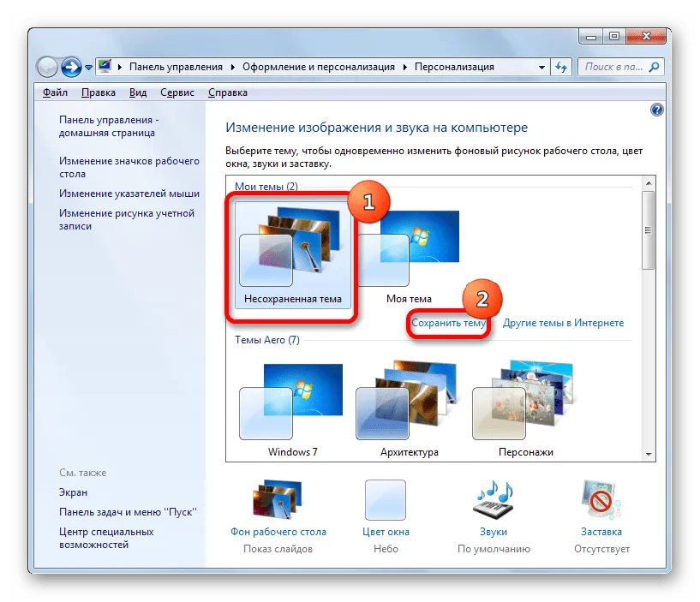The image size is (700, 602).
Task: Select the Моя тема theme
Action: (409, 255)
